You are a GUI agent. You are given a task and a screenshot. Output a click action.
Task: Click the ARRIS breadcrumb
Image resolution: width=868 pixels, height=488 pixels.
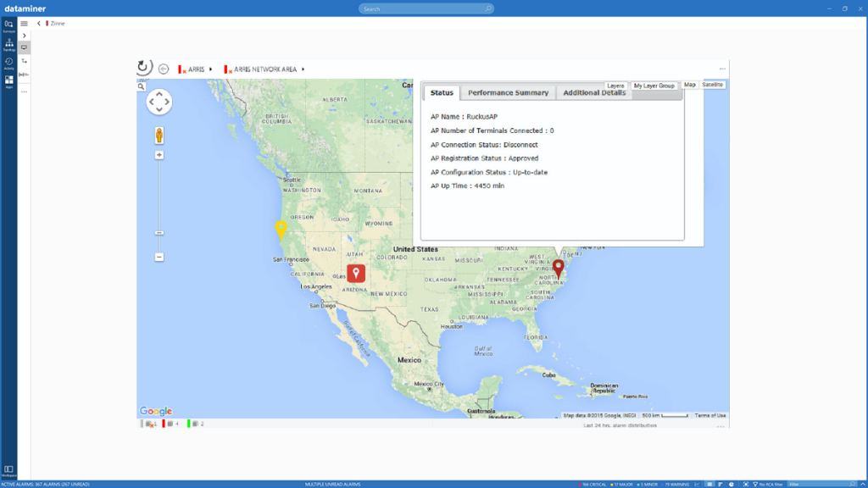coord(196,69)
